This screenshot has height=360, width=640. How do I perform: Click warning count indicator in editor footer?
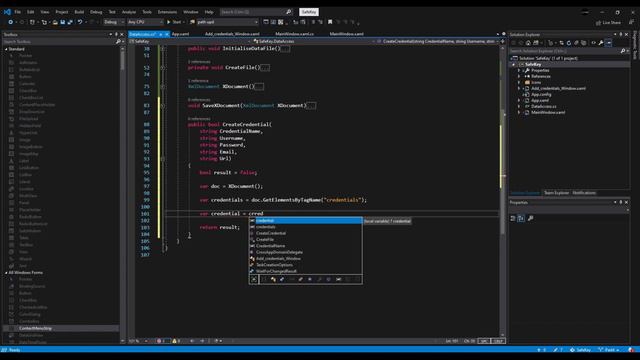click(x=176, y=341)
